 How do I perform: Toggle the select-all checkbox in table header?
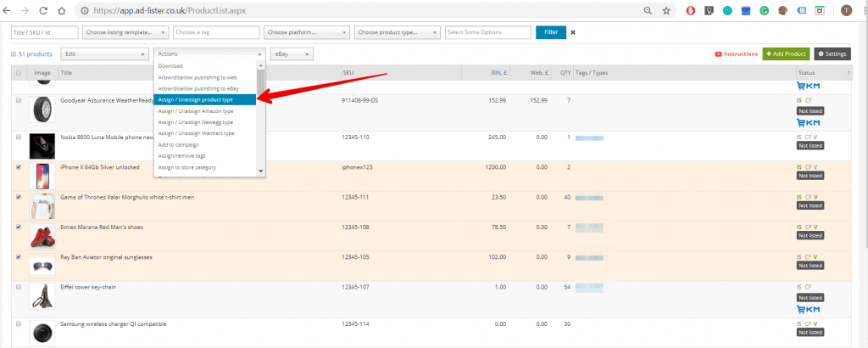point(19,73)
